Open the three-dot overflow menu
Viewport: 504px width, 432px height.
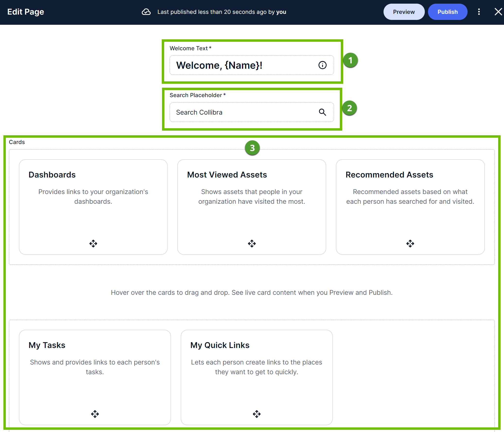tap(479, 12)
